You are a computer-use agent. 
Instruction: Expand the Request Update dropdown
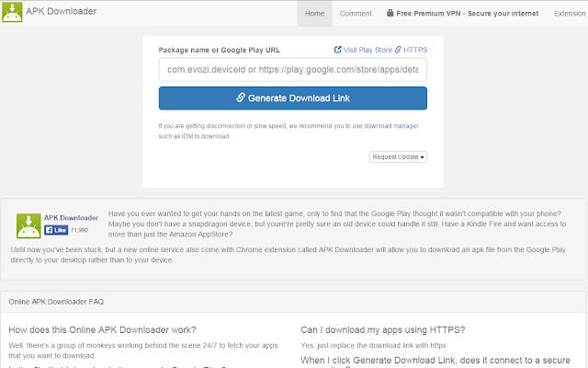coord(398,157)
